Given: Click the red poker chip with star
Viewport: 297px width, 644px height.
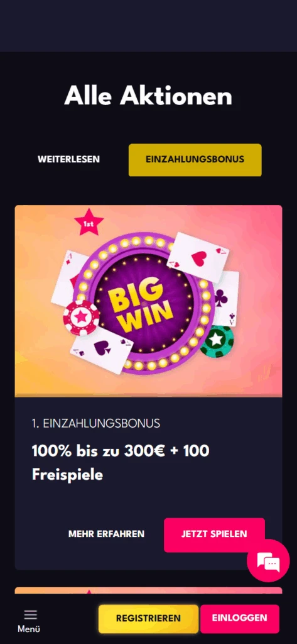Looking at the screenshot, I should (x=81, y=318).
